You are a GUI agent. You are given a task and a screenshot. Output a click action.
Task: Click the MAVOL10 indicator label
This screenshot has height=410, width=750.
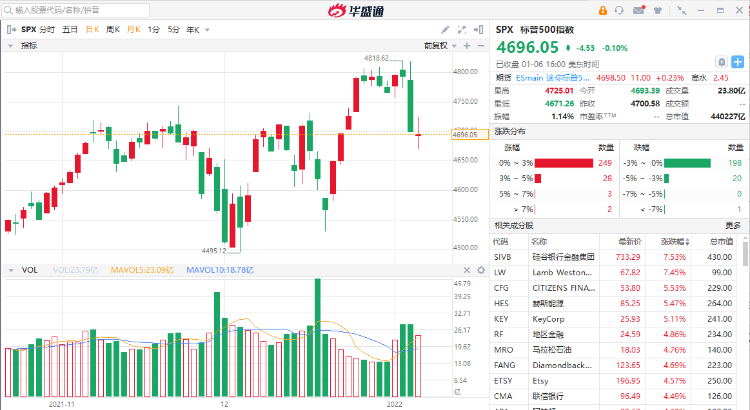point(220,270)
